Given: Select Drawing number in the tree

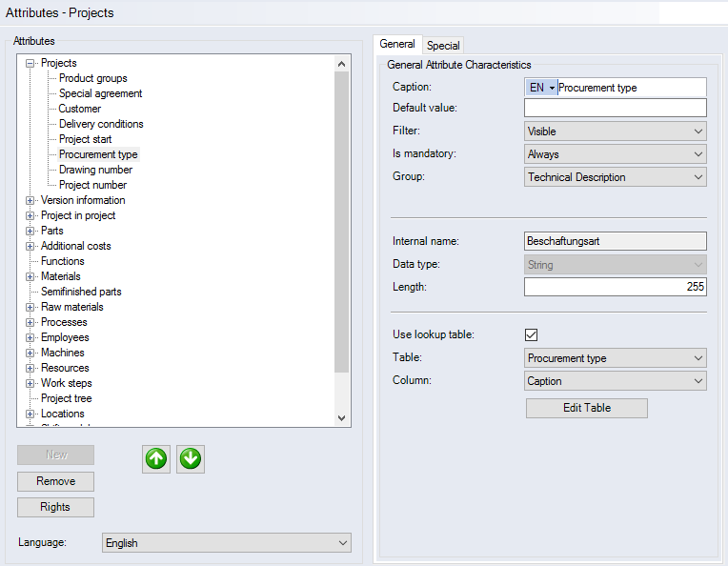Looking at the screenshot, I should click(95, 170).
